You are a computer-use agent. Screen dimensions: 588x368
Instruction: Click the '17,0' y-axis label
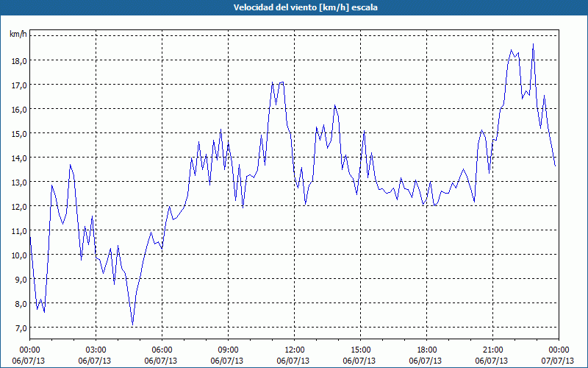(20, 85)
